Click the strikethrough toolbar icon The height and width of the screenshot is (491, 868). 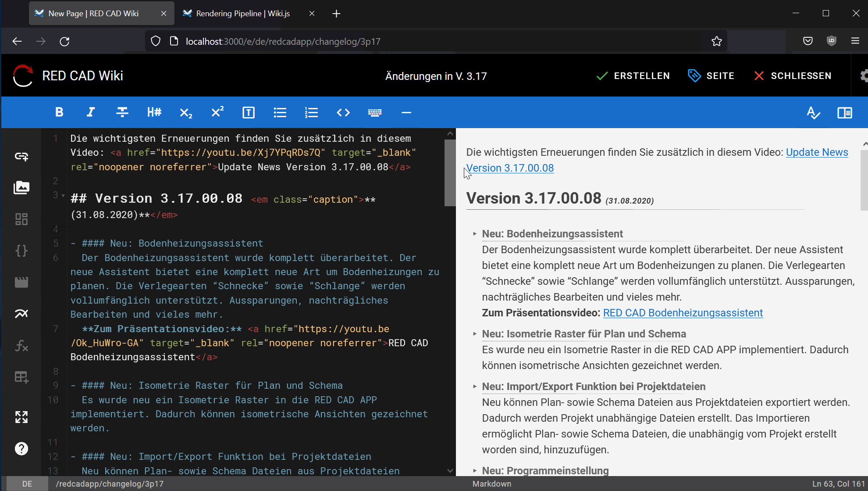click(x=122, y=112)
